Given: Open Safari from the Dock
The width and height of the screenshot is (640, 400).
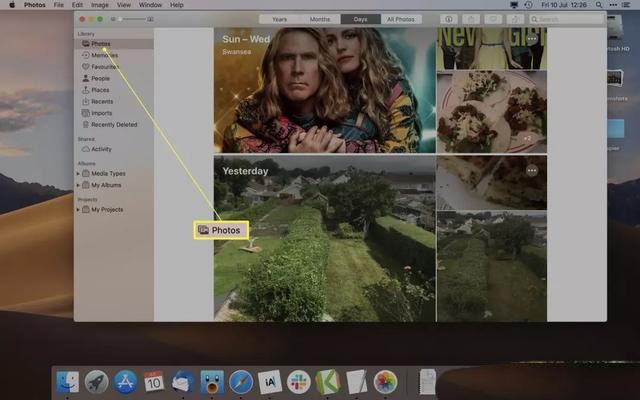Looking at the screenshot, I should click(x=240, y=381).
